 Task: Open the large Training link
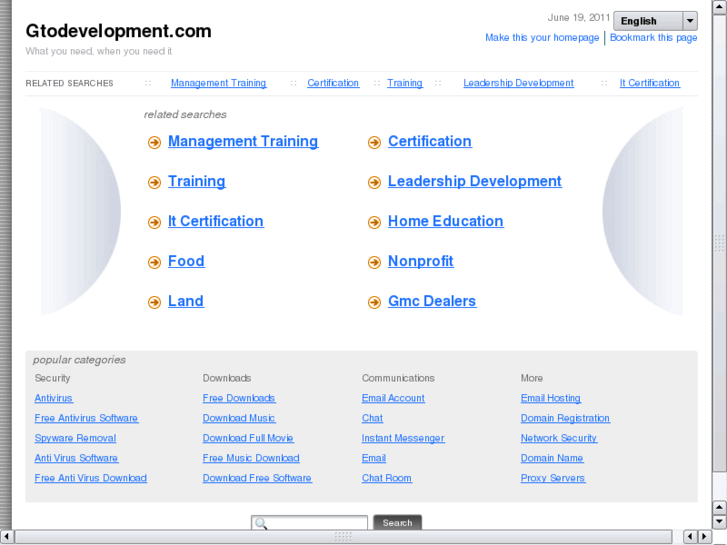coord(197,181)
